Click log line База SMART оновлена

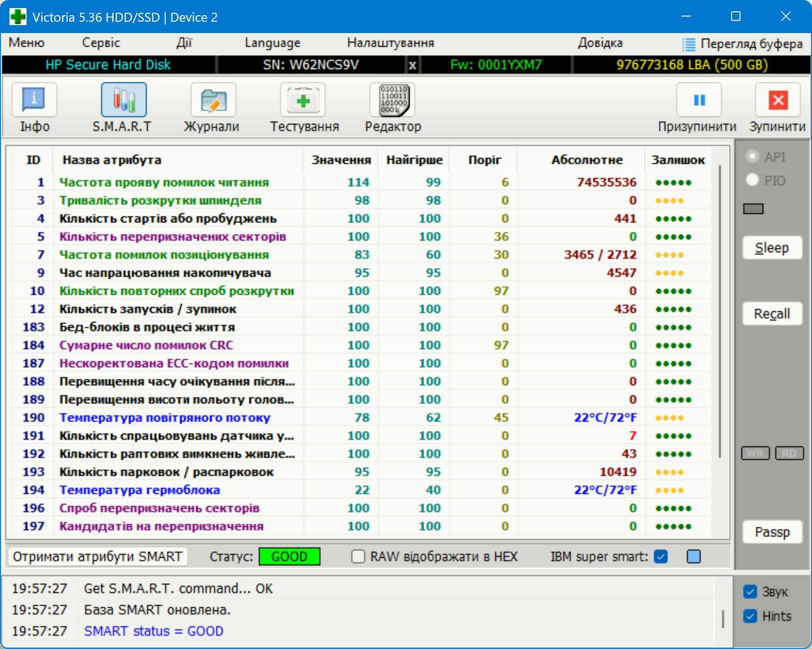click(157, 610)
